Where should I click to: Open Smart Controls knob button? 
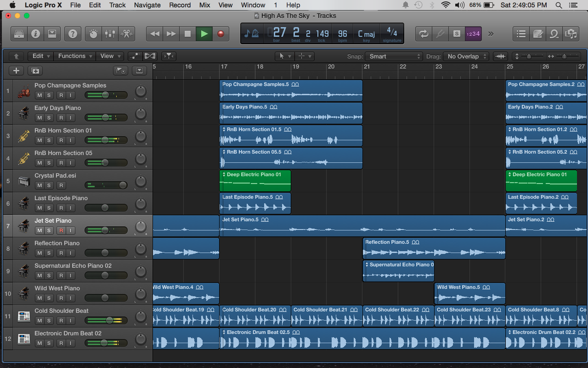(x=94, y=34)
